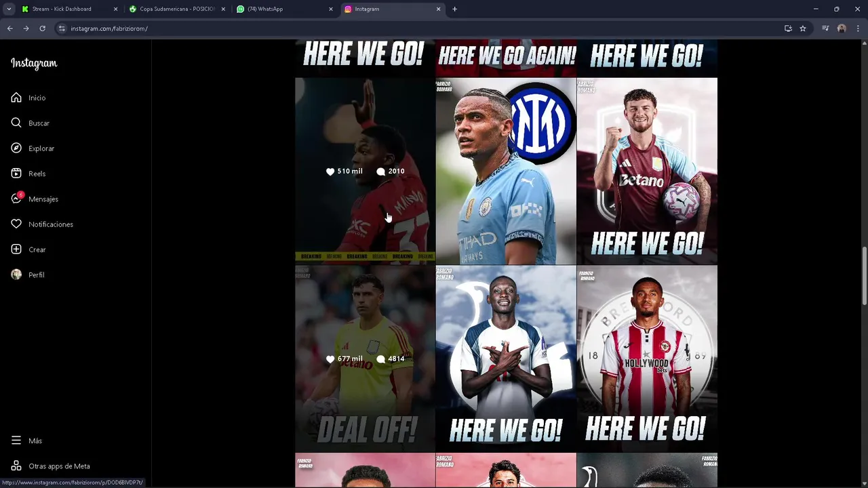Viewport: 868px width, 488px height.
Task: Click the browser back arrow
Action: tap(9, 28)
